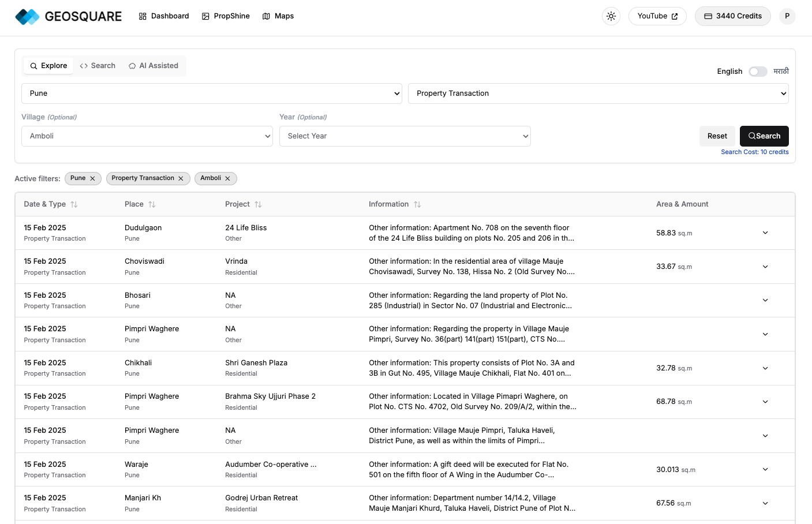Toggle language from English to Marathi
Image resolution: width=812 pixels, height=524 pixels.
pos(758,72)
